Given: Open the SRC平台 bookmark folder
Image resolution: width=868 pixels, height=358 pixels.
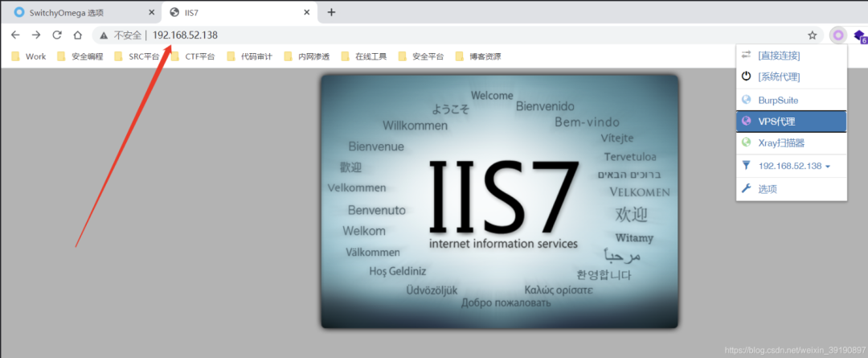Looking at the screenshot, I should [x=137, y=56].
